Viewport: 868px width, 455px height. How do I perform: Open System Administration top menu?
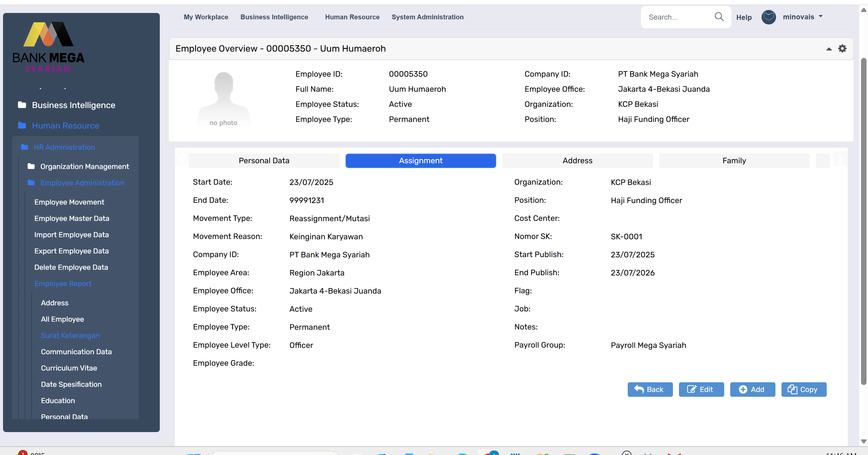coord(428,17)
